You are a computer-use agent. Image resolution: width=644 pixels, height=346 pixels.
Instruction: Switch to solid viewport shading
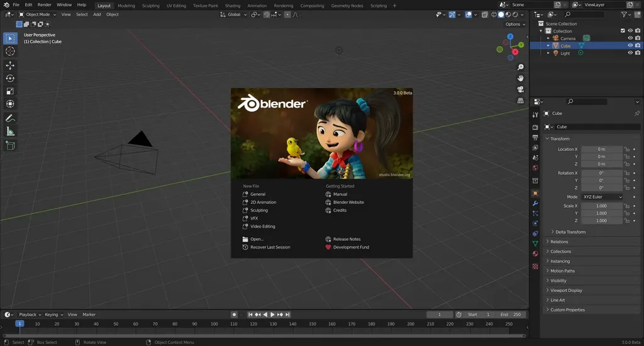pos(501,14)
